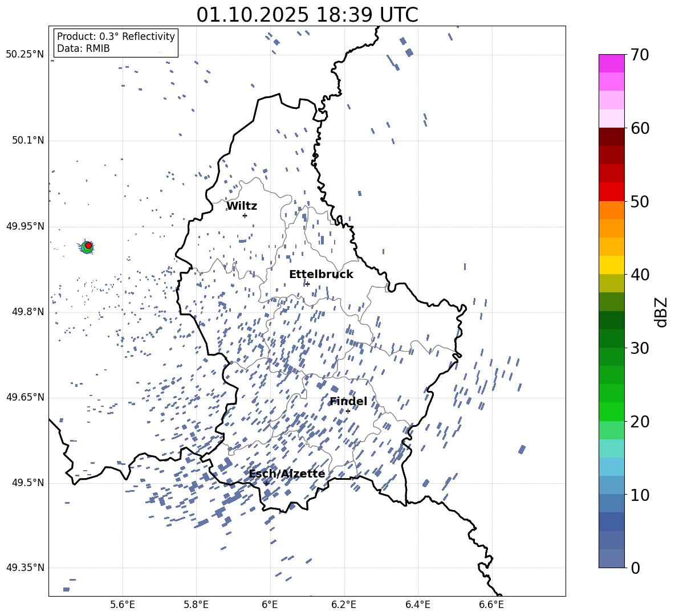The height and width of the screenshot is (616, 675).
Task: Click the Wiltz location cross marker
Action: [245, 215]
